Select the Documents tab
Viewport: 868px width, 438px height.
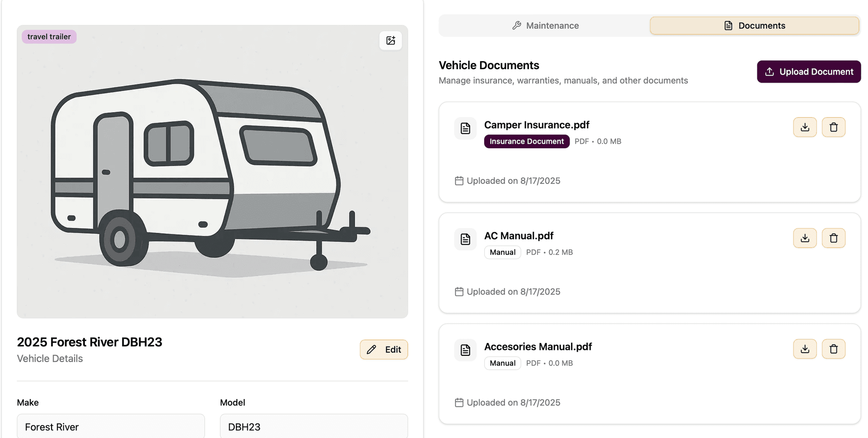click(x=754, y=26)
